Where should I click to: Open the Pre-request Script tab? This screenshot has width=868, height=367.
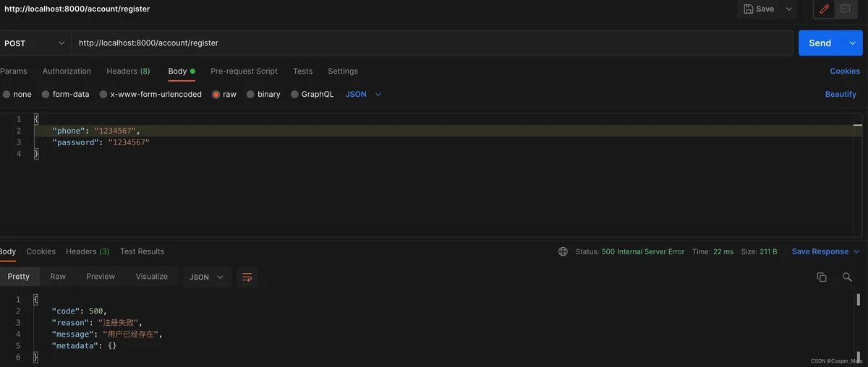(x=244, y=72)
